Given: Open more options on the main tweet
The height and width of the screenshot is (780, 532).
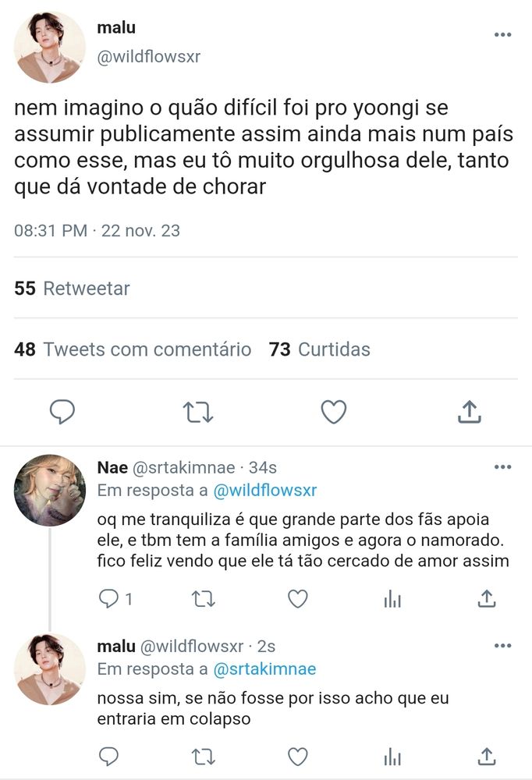Looking at the screenshot, I should tap(502, 34).
